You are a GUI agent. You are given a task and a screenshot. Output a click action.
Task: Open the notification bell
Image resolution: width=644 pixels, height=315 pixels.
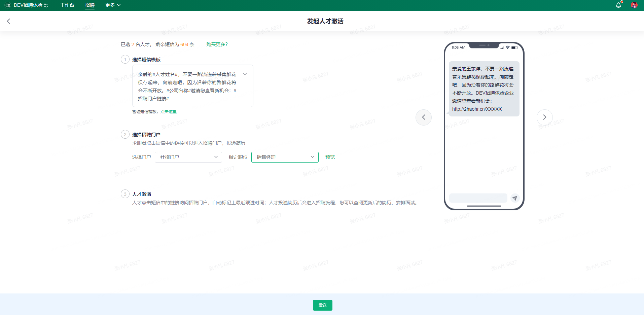click(618, 5)
